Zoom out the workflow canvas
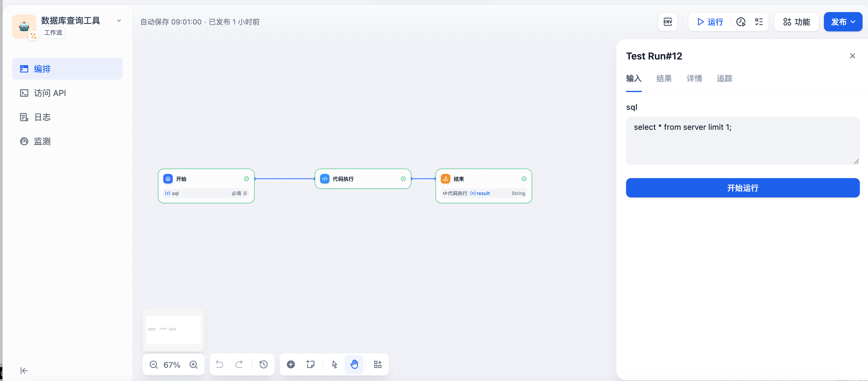 pos(154,364)
